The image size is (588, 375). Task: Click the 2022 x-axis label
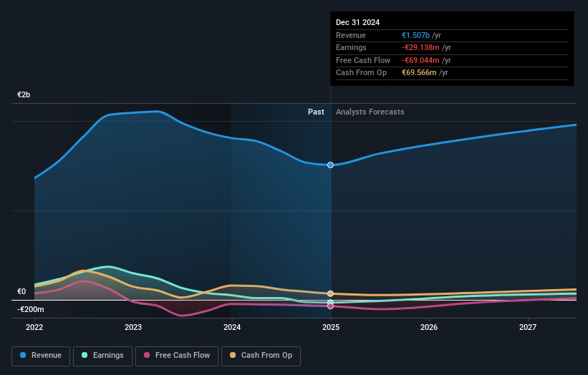(x=34, y=328)
